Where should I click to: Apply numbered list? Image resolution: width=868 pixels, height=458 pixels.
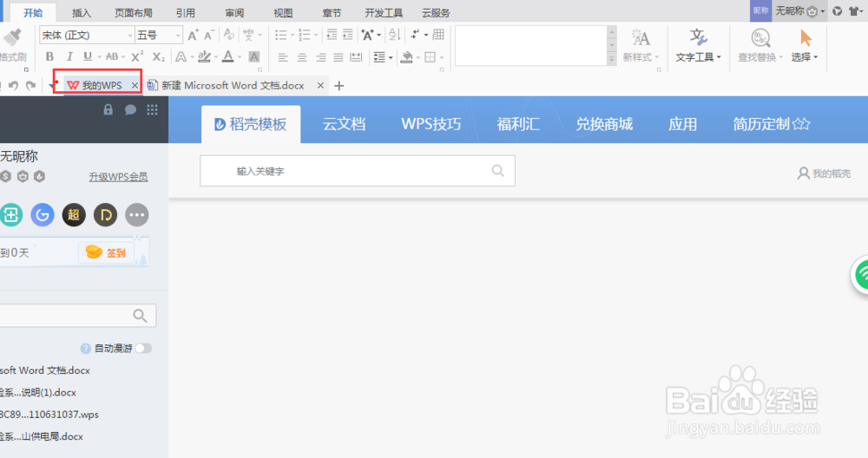(x=305, y=36)
